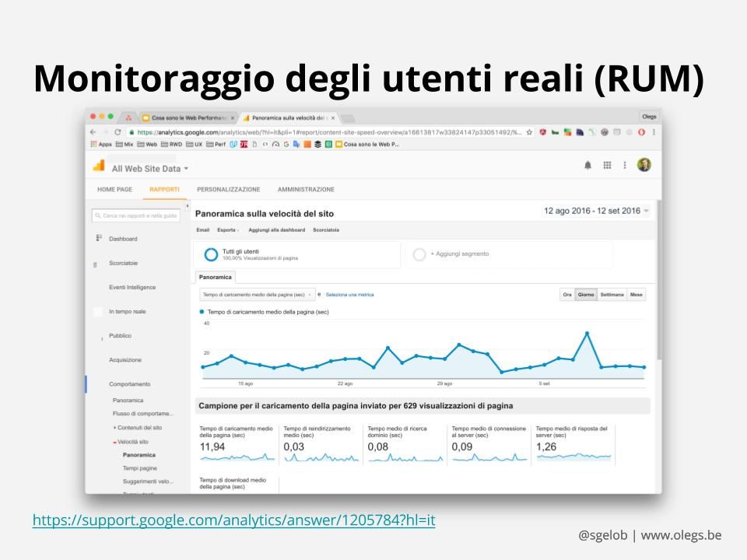Select the RAPPORTI tab
The width and height of the screenshot is (747, 560).
(164, 190)
